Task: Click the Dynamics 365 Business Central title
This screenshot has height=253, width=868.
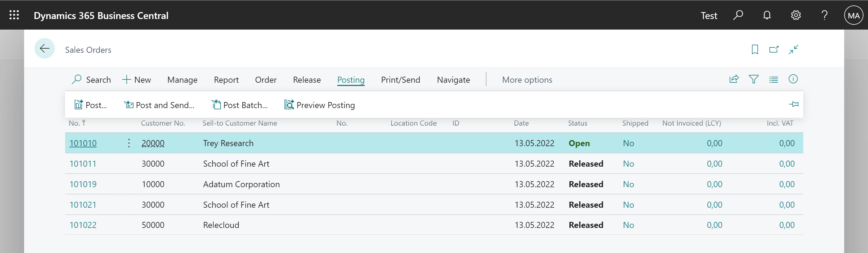Action: tap(101, 15)
